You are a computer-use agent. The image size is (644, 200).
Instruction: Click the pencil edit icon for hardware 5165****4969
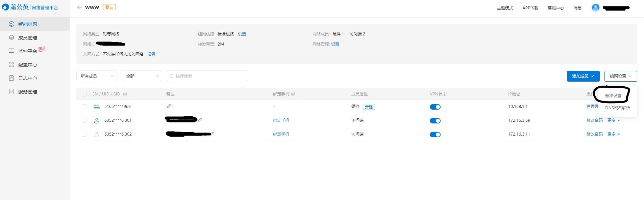pyautogui.click(x=169, y=106)
